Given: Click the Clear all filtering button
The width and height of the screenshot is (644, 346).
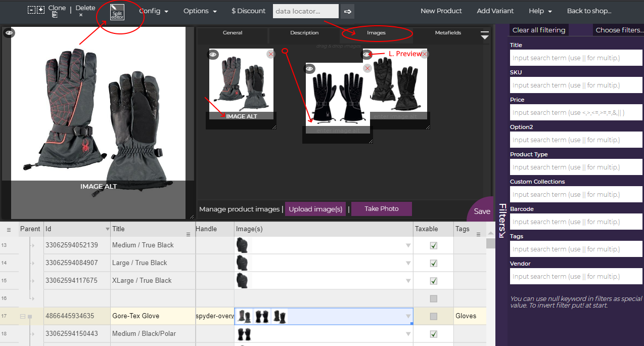Looking at the screenshot, I should (x=539, y=30).
